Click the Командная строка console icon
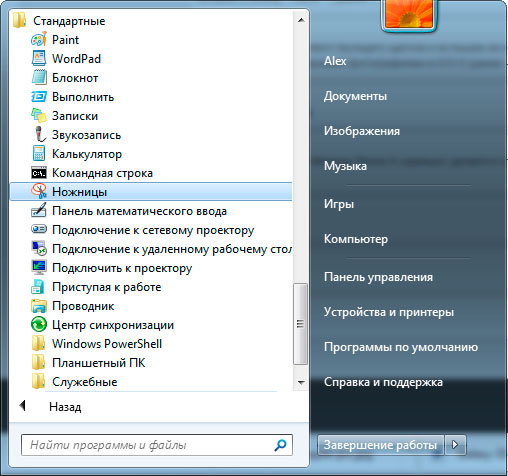508x476 pixels. pos(39,173)
